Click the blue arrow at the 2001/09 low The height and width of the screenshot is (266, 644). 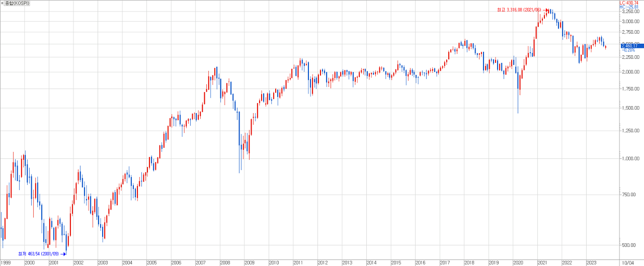click(x=63, y=254)
